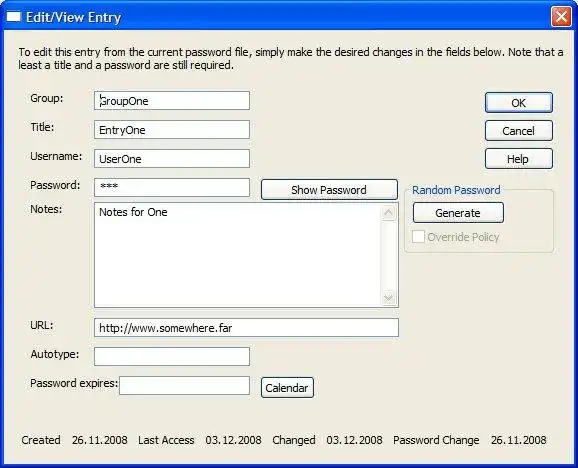Click the OK button
The height and width of the screenshot is (468, 578).
[519, 102]
